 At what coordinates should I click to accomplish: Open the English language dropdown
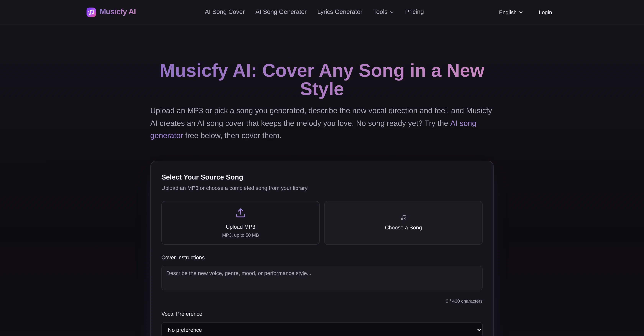[x=510, y=12]
